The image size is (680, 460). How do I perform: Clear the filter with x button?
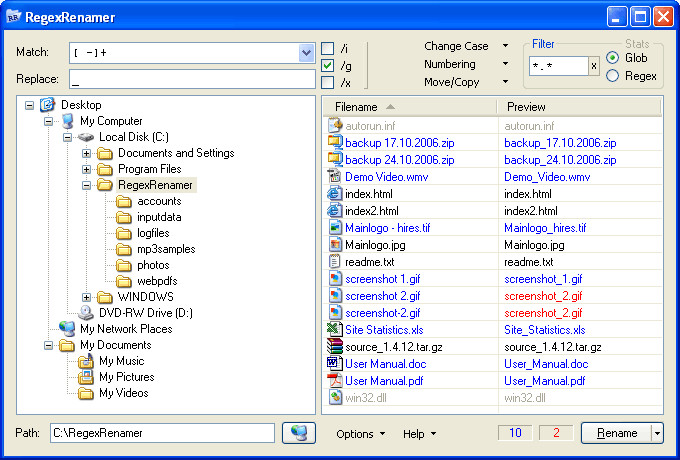point(594,66)
